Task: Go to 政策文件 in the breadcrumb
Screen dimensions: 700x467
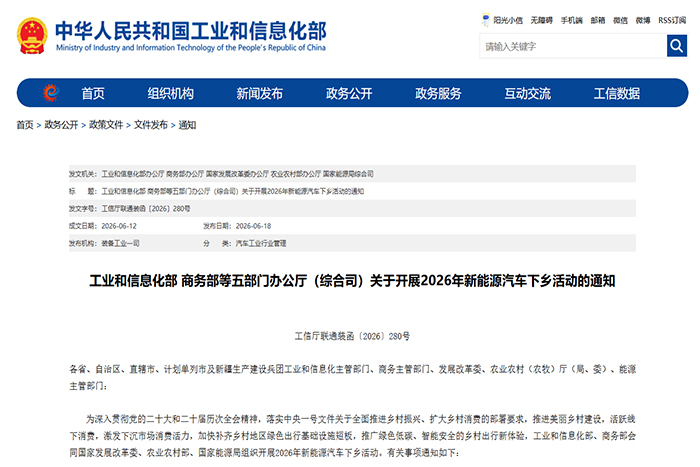Action: coord(106,125)
